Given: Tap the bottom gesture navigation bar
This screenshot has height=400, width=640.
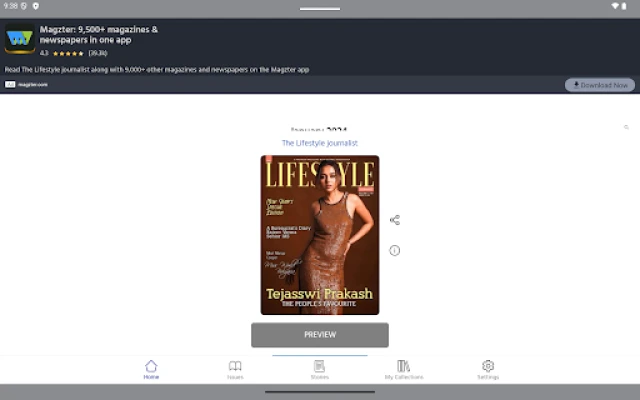Looking at the screenshot, I should pyautogui.click(x=319, y=392).
